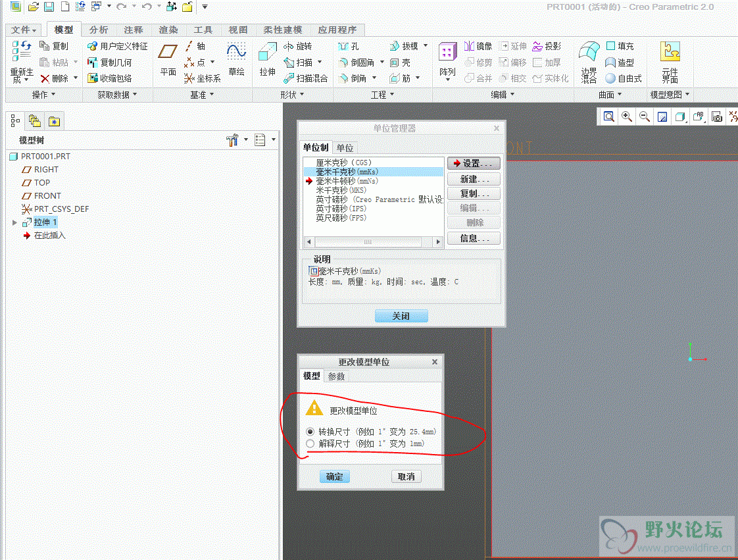Image resolution: width=738 pixels, height=560 pixels.
Task: Click the Save icon in quick access toolbar
Action: coord(49,7)
